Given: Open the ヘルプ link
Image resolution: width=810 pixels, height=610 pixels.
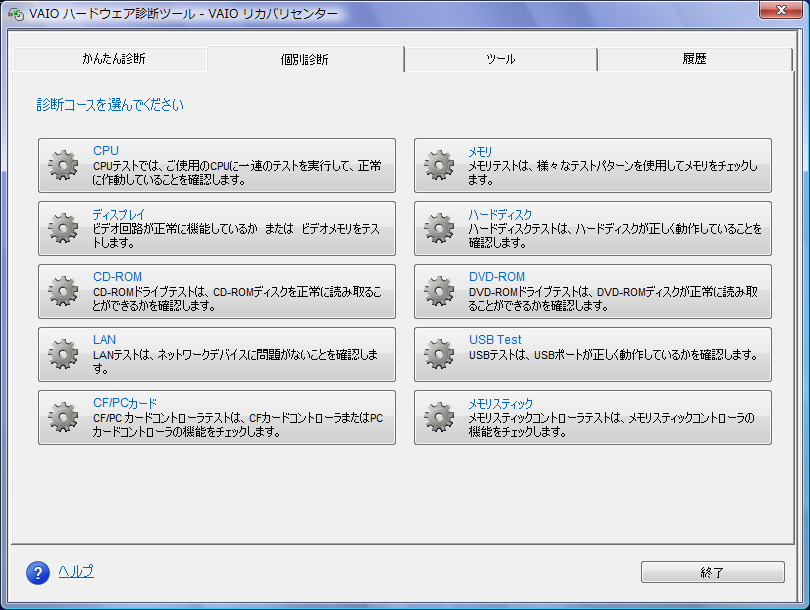Looking at the screenshot, I should point(76,571).
